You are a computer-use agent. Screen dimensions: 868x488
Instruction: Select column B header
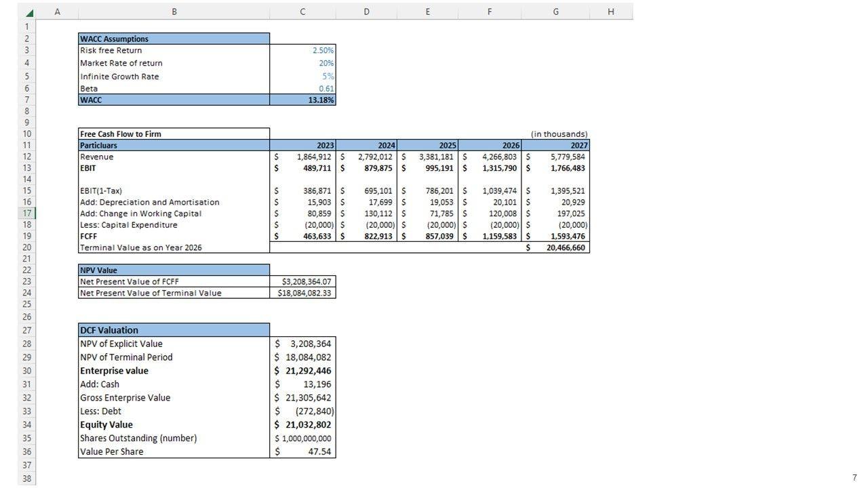174,12
